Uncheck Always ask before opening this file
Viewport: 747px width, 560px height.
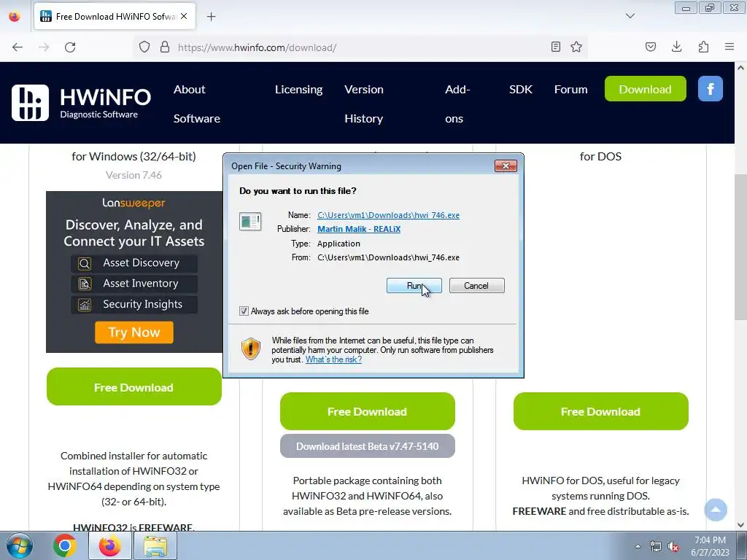[x=244, y=311]
